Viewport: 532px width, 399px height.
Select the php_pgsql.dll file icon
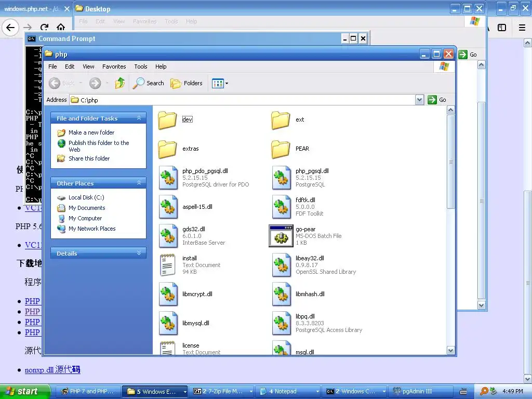(x=281, y=178)
